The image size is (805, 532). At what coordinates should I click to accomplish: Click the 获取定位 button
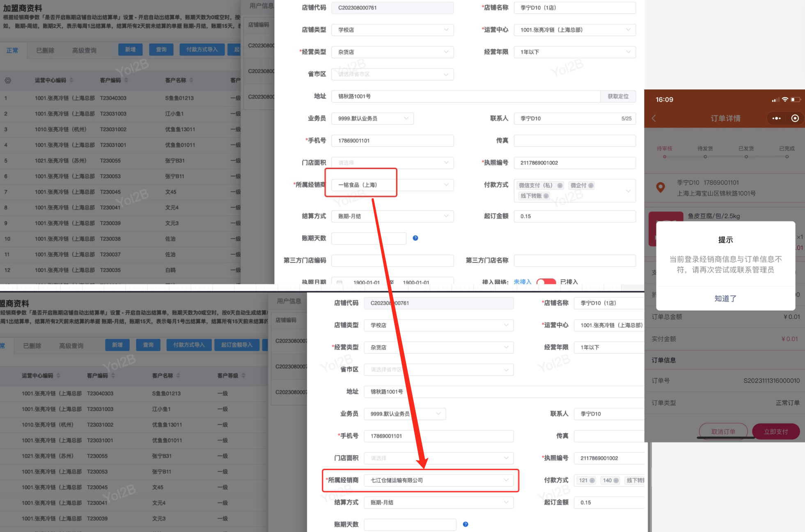[618, 96]
